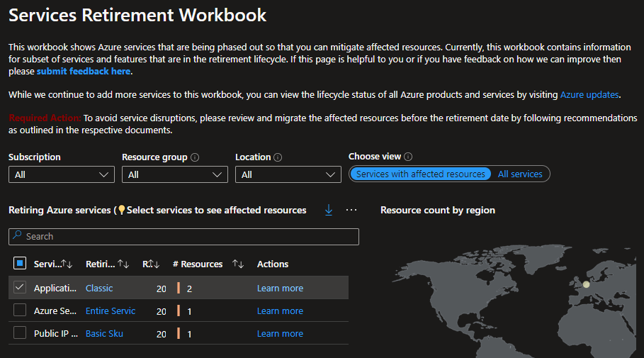This screenshot has width=644, height=358.
Task: Click the search magnifier icon
Action: coord(17,235)
